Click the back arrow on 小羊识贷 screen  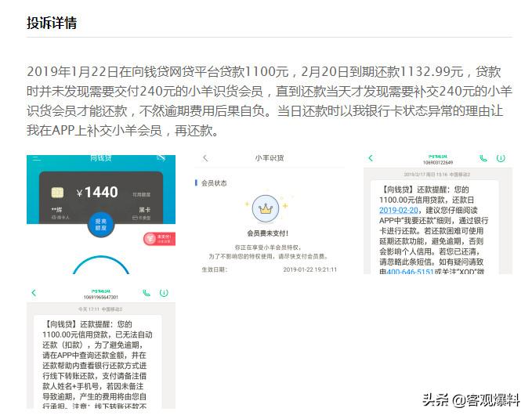[x=205, y=157]
